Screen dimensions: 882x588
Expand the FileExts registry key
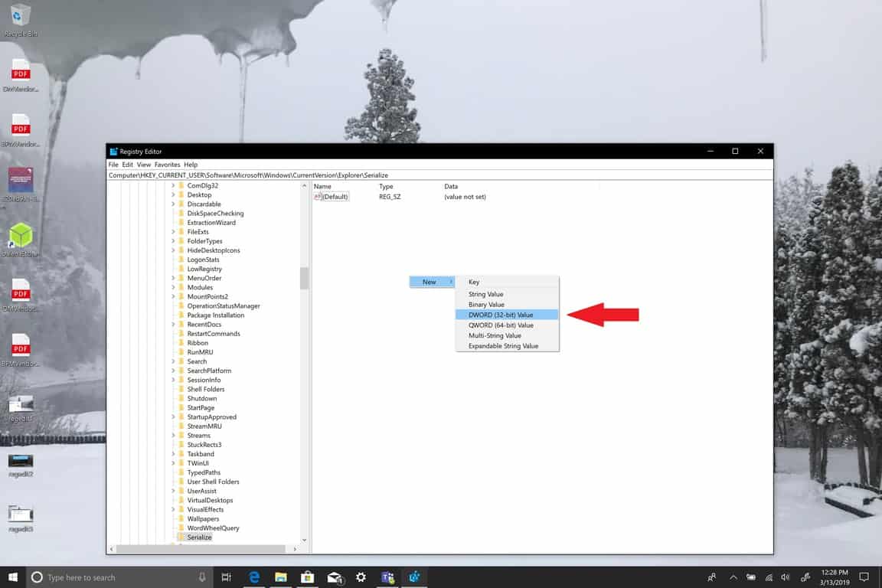(x=173, y=232)
